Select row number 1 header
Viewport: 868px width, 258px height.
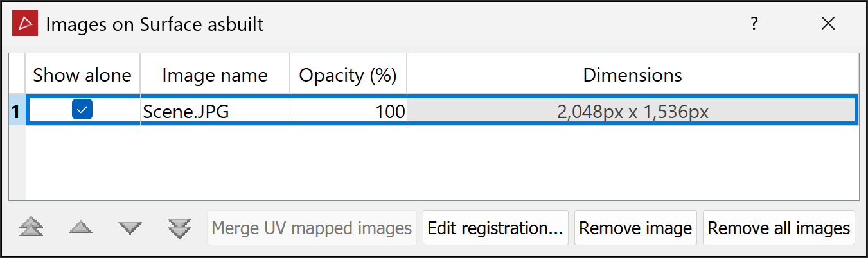(17, 112)
